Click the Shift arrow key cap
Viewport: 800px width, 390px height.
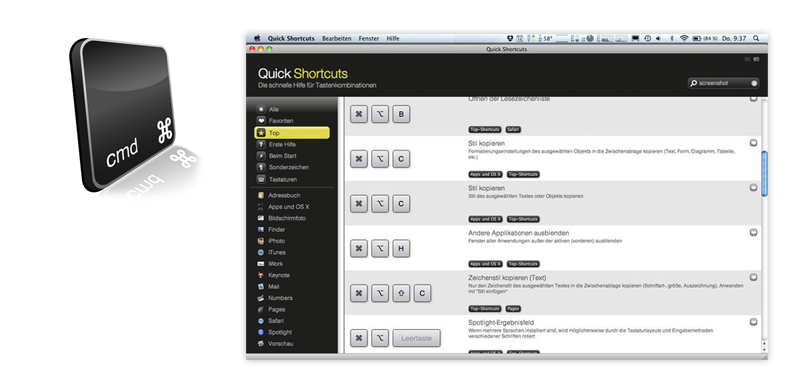[x=401, y=294]
